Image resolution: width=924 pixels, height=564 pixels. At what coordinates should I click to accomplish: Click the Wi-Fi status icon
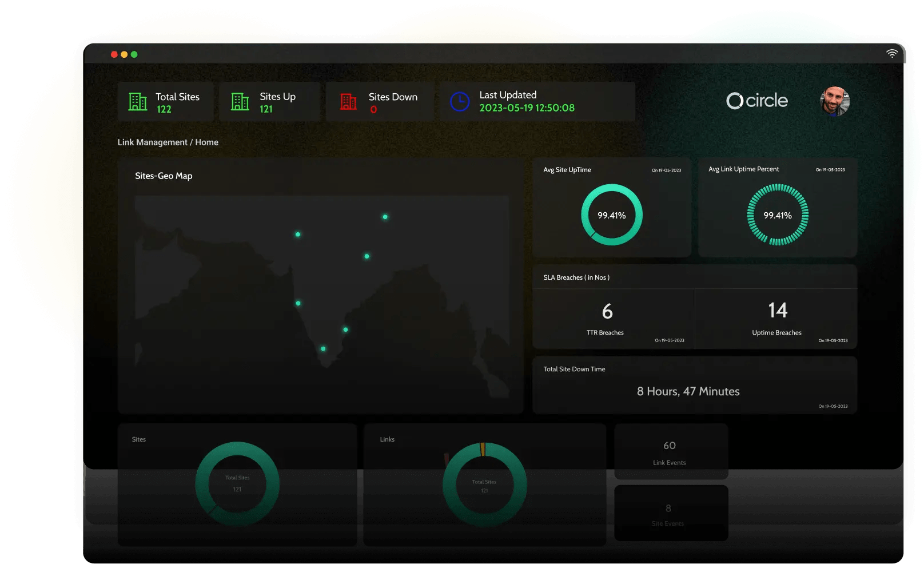coord(892,53)
